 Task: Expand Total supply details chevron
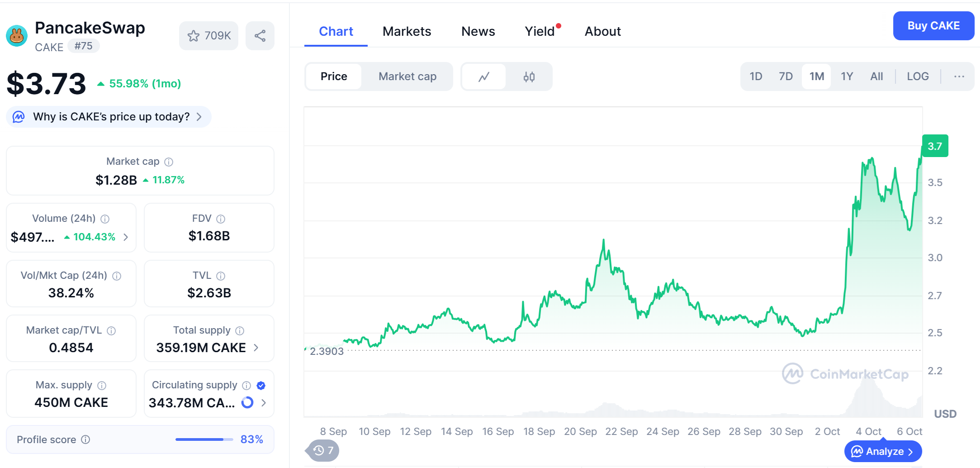(256, 348)
